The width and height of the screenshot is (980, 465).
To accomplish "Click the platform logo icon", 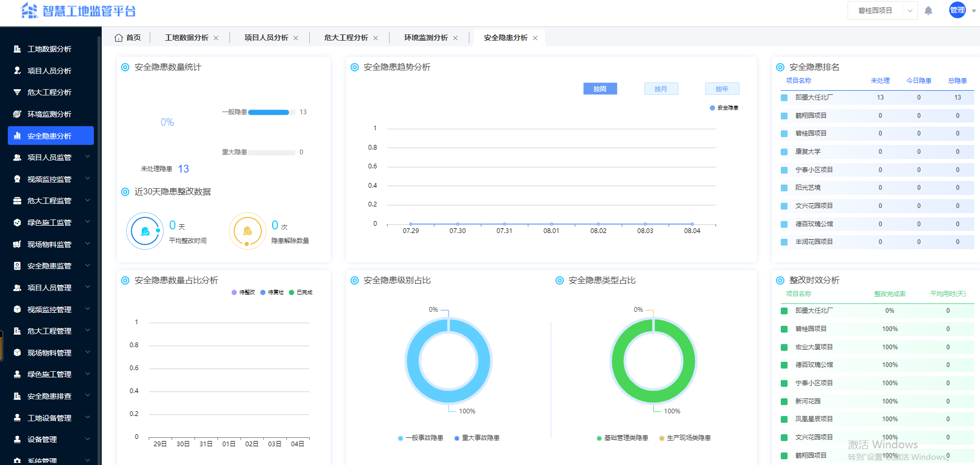I will click(x=29, y=10).
